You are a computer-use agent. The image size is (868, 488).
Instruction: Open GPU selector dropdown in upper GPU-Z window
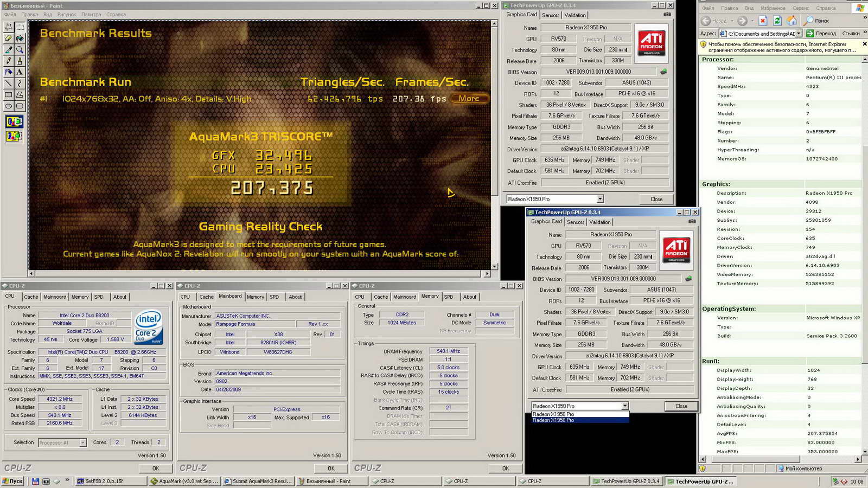pos(600,199)
